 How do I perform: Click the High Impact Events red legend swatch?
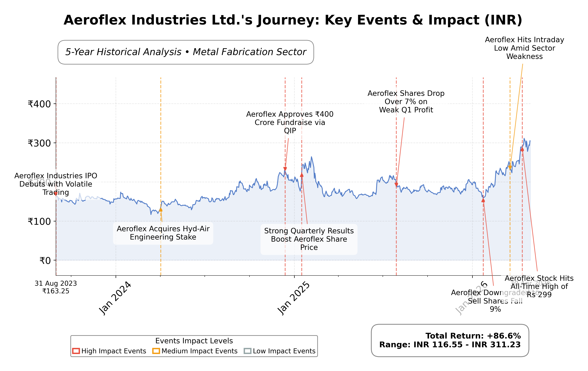(76, 351)
